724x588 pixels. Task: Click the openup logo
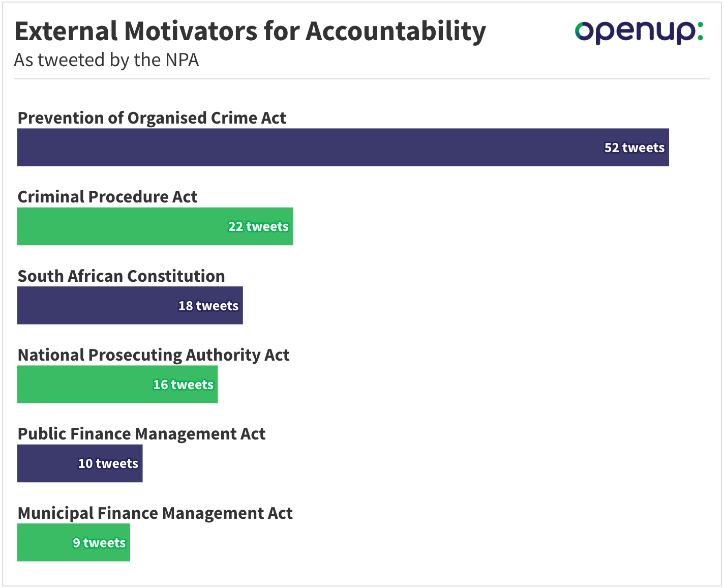[x=639, y=32]
